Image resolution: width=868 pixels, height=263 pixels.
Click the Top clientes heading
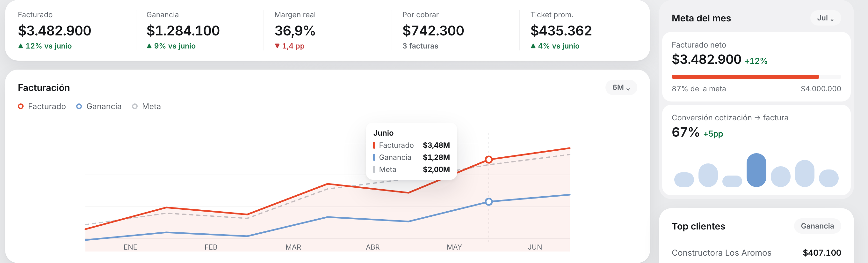click(x=698, y=226)
